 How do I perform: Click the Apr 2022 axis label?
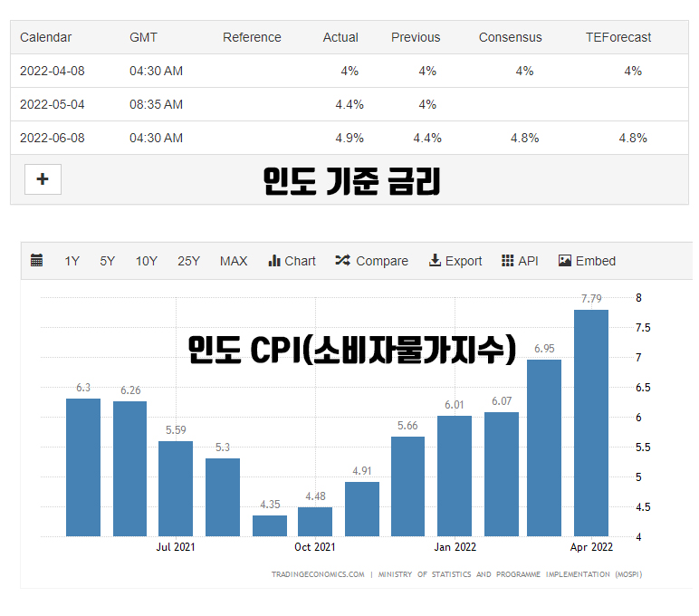pos(591,547)
